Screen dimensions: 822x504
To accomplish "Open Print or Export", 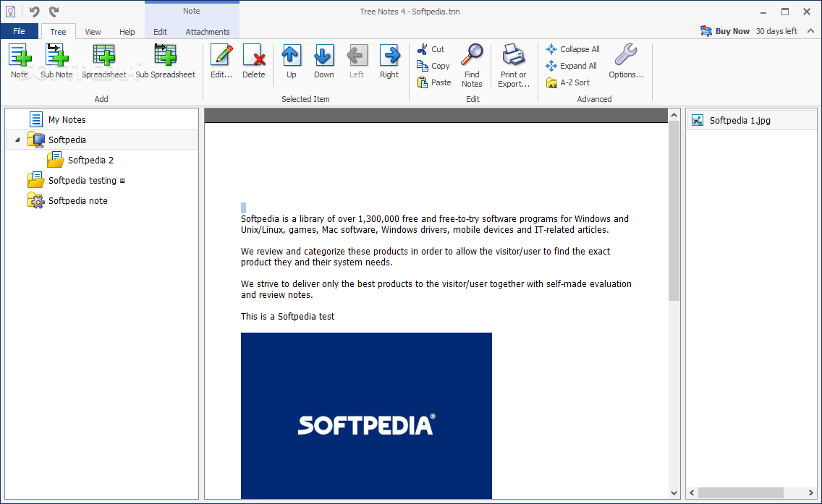I will 514,66.
